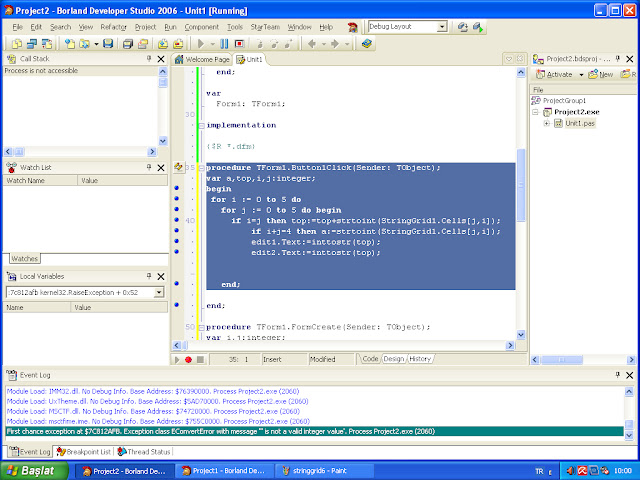The width and height of the screenshot is (640, 480).
Task: Click the Project Manager horizontal scrollbar thumb
Action: pyautogui.click(x=561, y=360)
